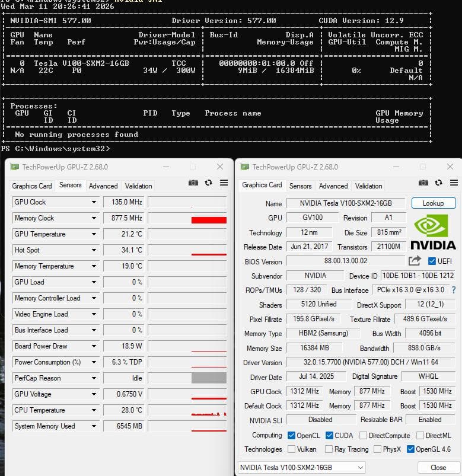Open System Memory Used sensor dropdown
462x476 pixels.
coord(94,426)
